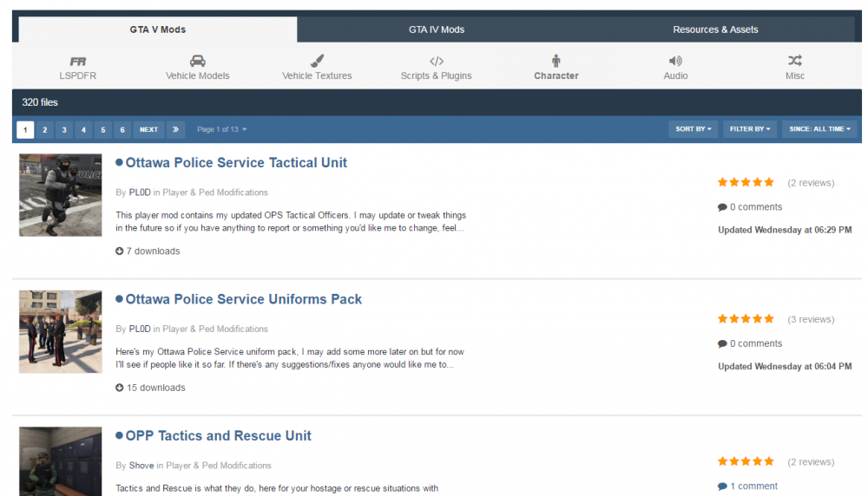Viewport: 868px width, 496px height.
Task: Click unread dot before OPP Tactics title
Action: pyautogui.click(x=119, y=435)
